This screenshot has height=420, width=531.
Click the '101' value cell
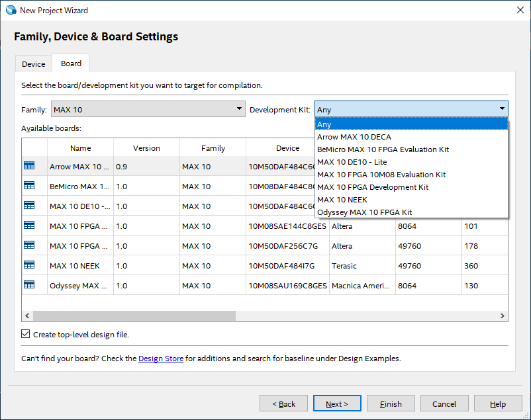coord(485,226)
